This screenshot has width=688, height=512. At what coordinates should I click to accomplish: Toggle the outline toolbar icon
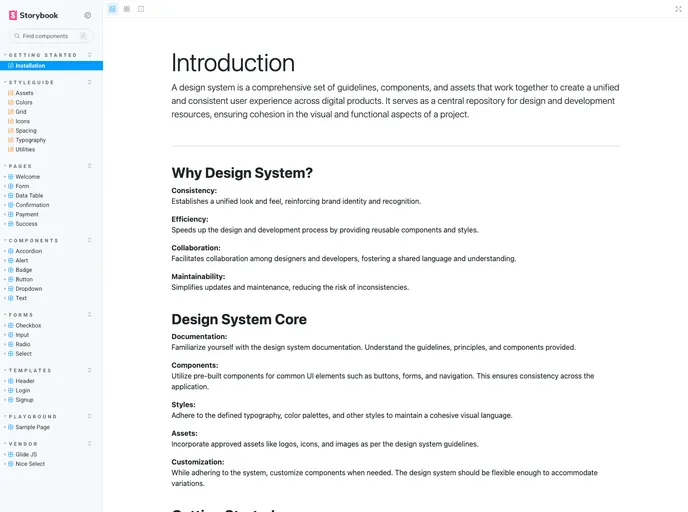point(141,9)
